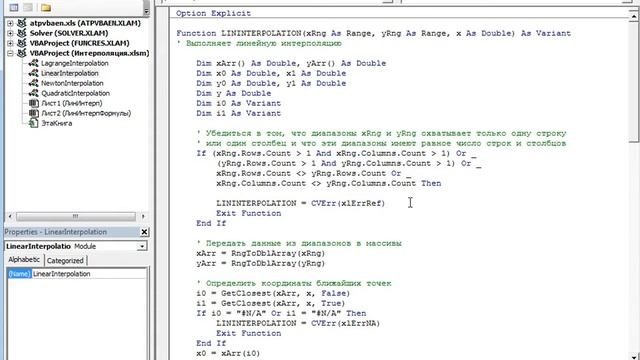
Task: Select ЭтаКнига in project tree
Action: pyautogui.click(x=57, y=123)
